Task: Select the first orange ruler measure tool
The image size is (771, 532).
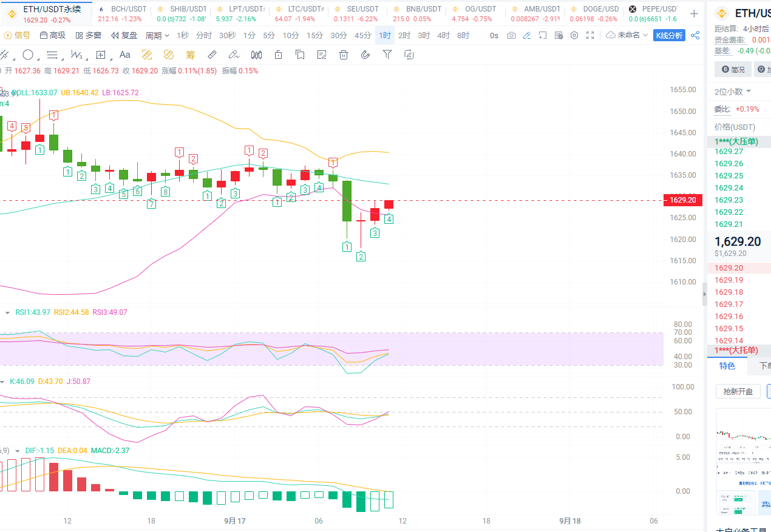Action: [x=147, y=55]
